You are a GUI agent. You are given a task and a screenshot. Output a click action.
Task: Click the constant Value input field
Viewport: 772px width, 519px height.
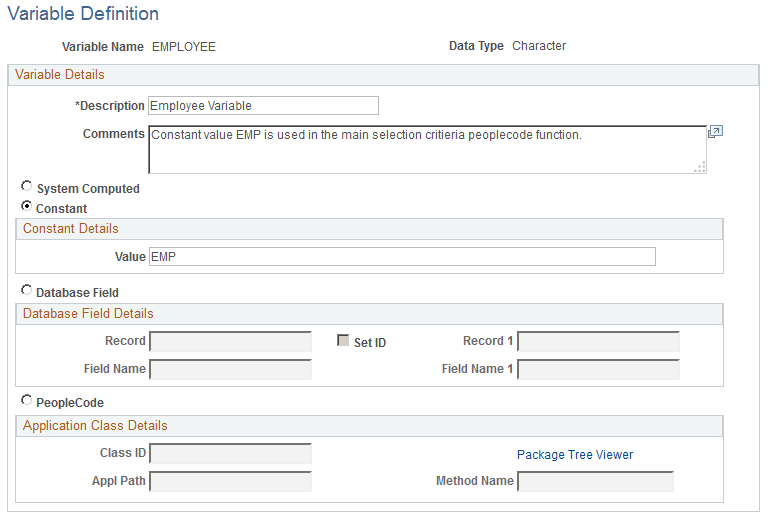(402, 257)
